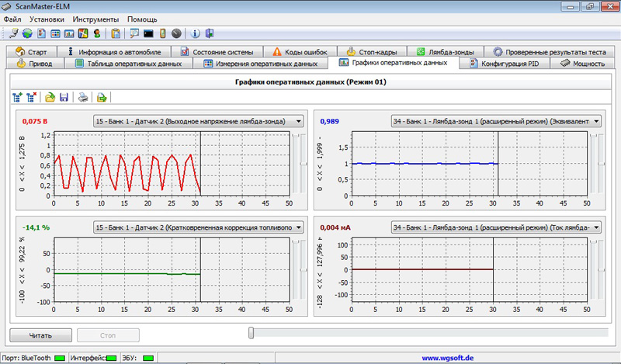This screenshot has height=364, width=621.
Task: Click the bottom horizontal playback slider handle
Action: (x=251, y=333)
